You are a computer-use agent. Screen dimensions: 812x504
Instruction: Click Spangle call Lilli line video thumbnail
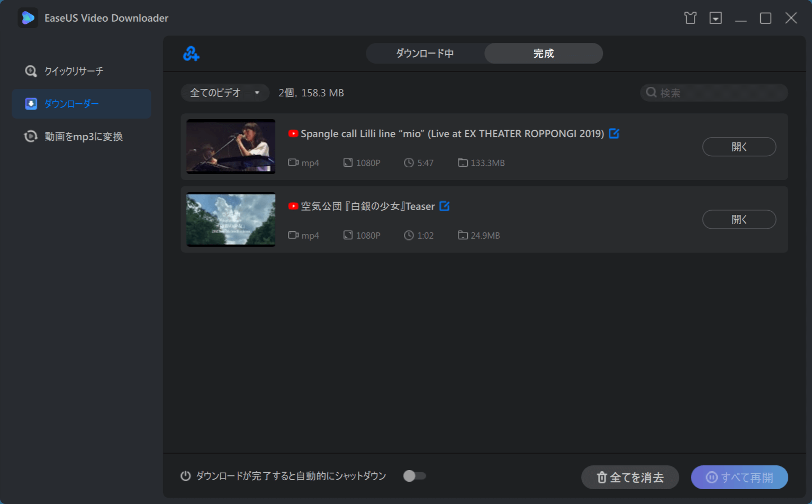[x=231, y=147]
